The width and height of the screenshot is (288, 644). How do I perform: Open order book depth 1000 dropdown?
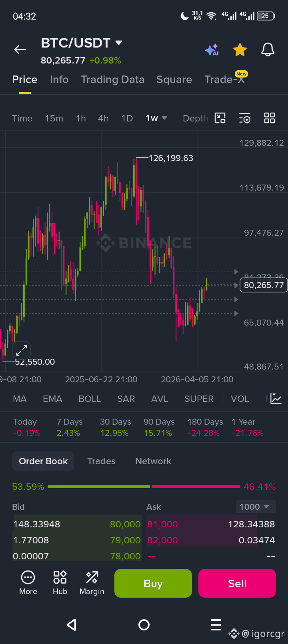pyautogui.click(x=255, y=507)
